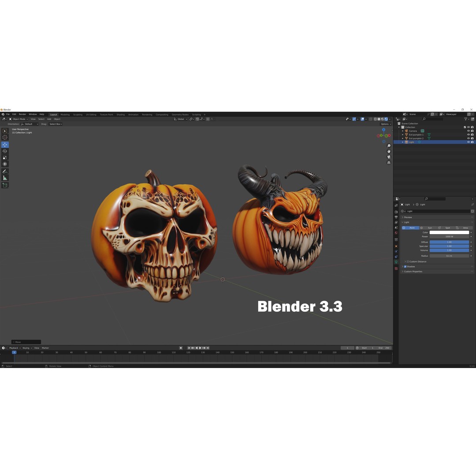Uncheck the Collection exclude checkbox
Screen dimensions: 476x476
coord(465,127)
